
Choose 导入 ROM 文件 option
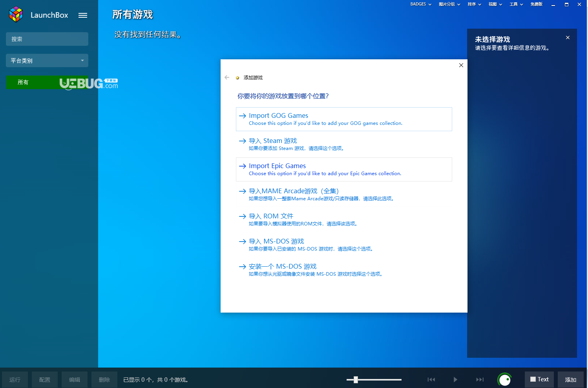coord(344,220)
